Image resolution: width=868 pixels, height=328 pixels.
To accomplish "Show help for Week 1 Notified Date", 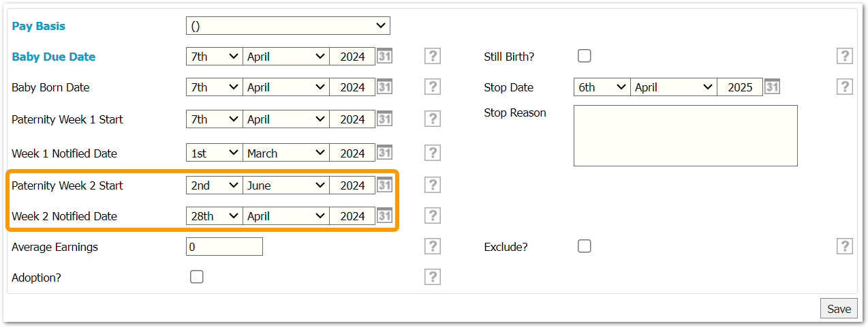I will [x=432, y=153].
